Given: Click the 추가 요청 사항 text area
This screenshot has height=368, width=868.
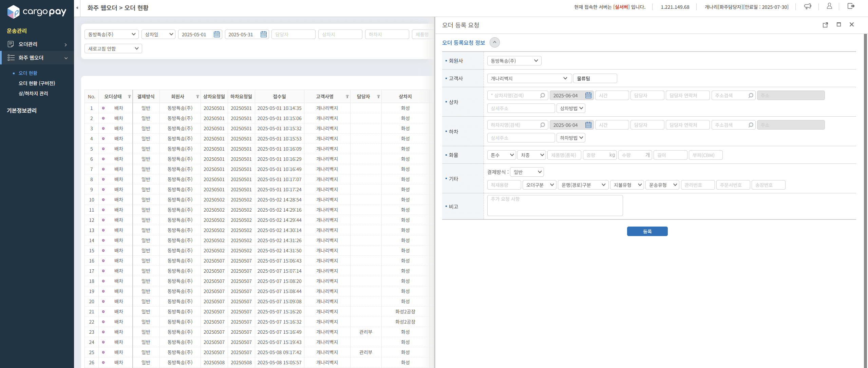Looking at the screenshot, I should (554, 206).
